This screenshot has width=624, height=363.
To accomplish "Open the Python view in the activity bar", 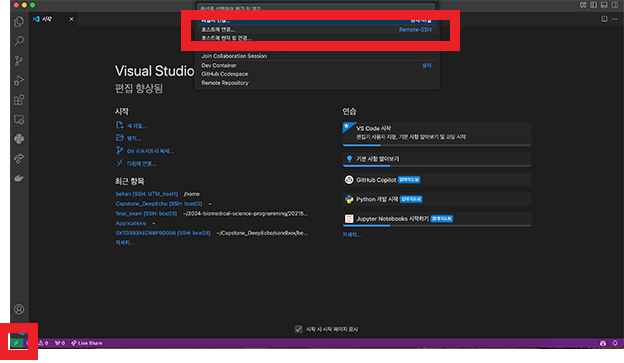I will (19, 139).
